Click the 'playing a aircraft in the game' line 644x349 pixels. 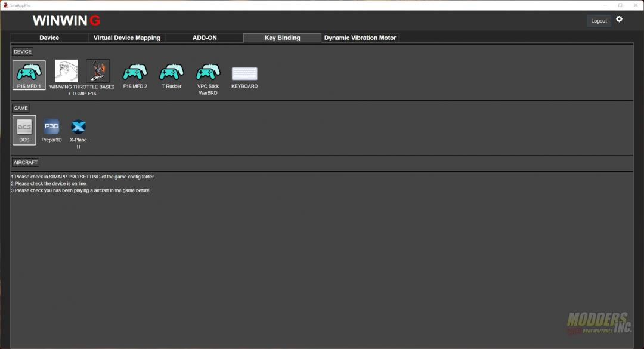click(x=80, y=190)
